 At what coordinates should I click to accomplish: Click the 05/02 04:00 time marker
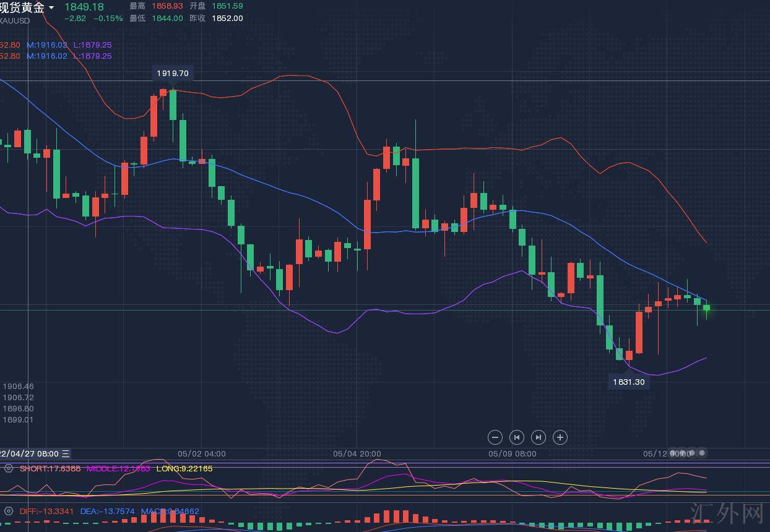tap(202, 453)
